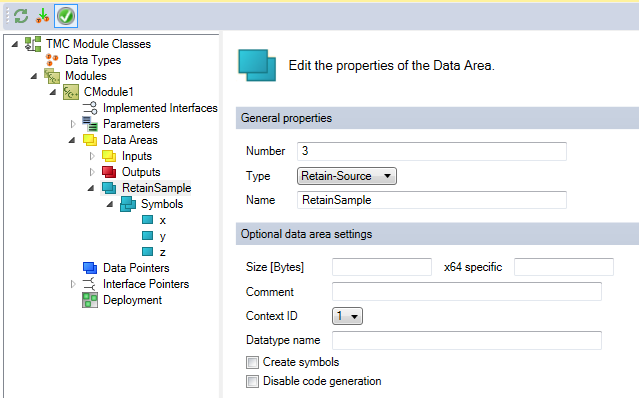
Task: Open the Type dropdown set to Retain-Source
Action: (x=347, y=176)
